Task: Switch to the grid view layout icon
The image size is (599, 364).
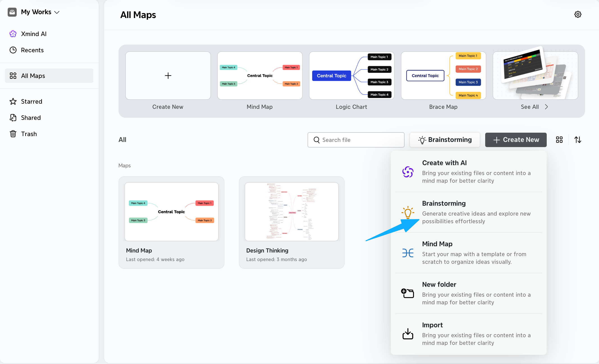Action: tap(559, 140)
